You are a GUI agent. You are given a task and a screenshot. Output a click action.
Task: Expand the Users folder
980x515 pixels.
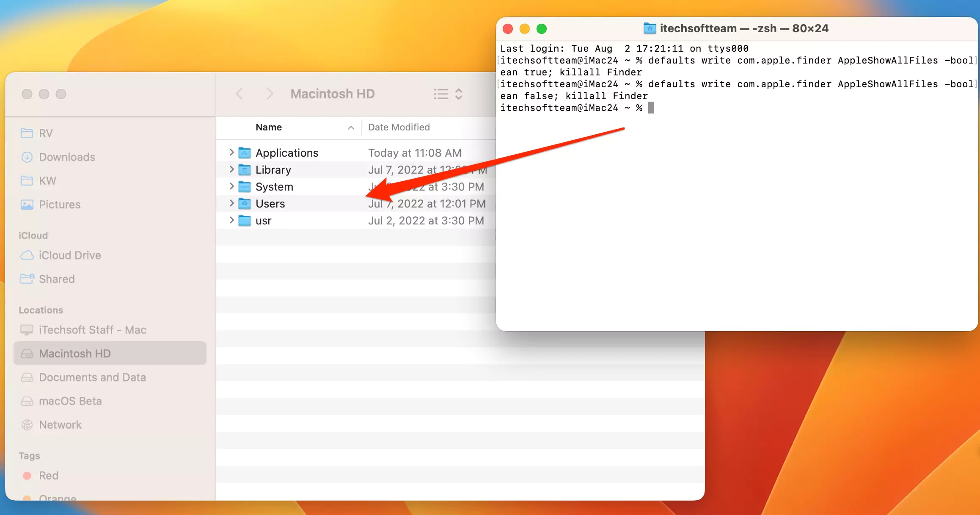point(231,203)
